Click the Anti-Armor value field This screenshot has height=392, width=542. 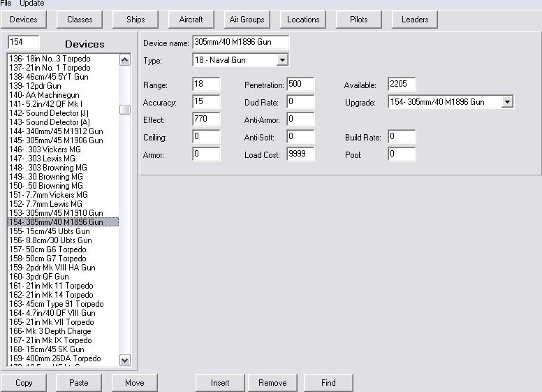click(x=300, y=119)
